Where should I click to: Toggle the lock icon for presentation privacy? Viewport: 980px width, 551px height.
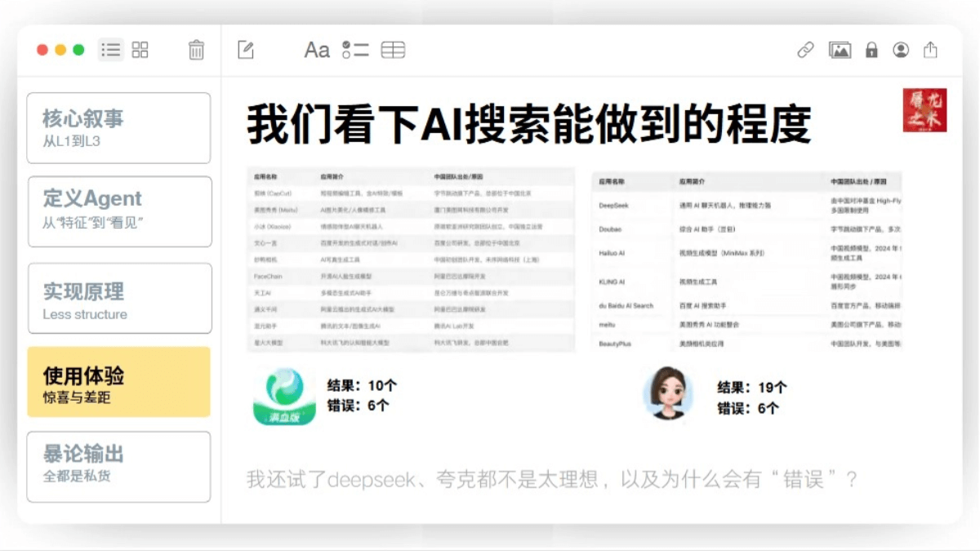pos(871,50)
